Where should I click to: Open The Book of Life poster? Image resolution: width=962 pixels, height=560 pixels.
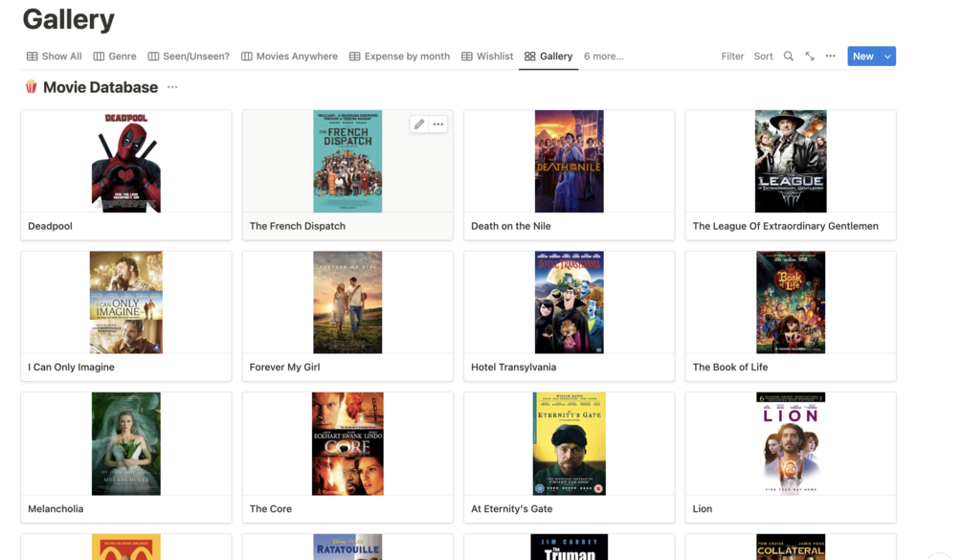coord(791,302)
